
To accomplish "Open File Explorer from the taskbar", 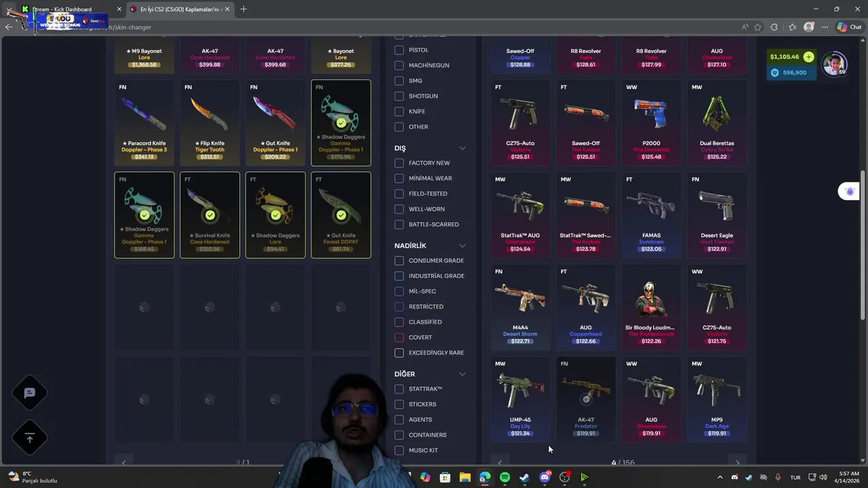I will click(x=465, y=477).
